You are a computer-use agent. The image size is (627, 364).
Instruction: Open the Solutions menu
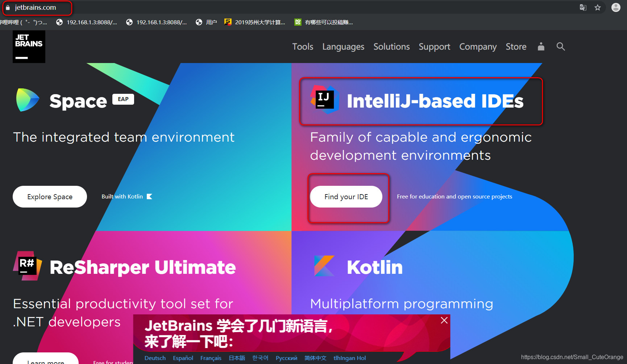pyautogui.click(x=391, y=47)
